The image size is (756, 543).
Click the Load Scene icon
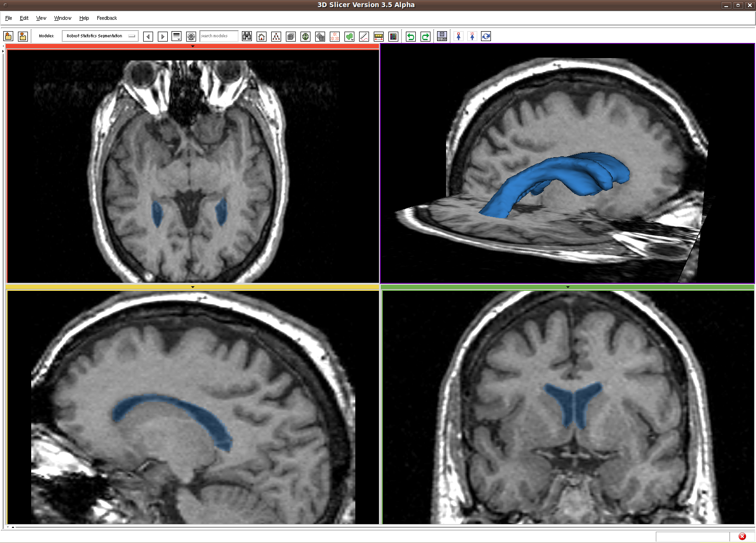[8, 36]
